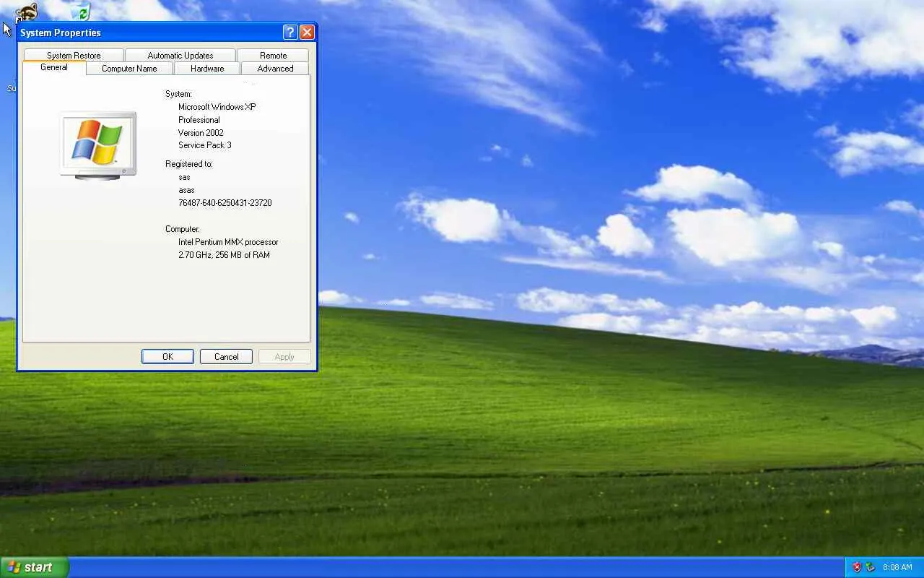Viewport: 924px width, 578px height.
Task: Click the "2.70 GHz, 256 MB of RAM" line
Action: pos(224,255)
